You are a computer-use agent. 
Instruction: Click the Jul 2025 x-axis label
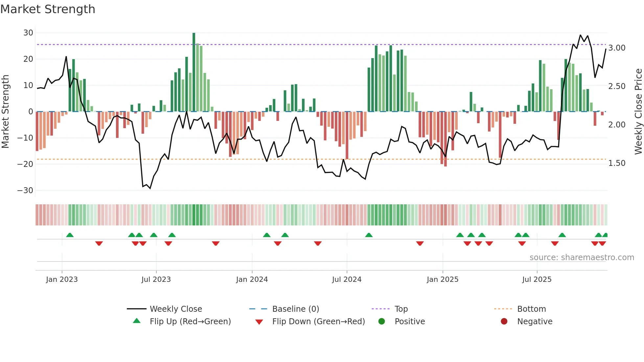click(537, 279)
